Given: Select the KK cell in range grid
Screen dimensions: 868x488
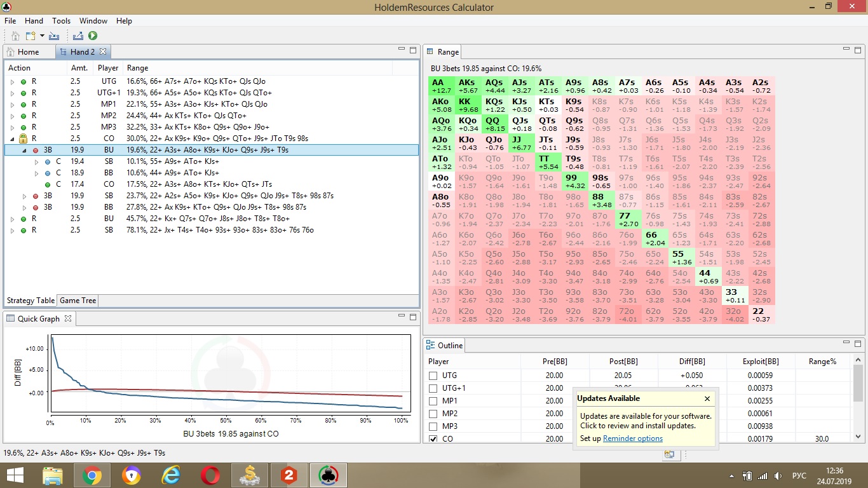Looking at the screenshot, I should click(468, 105).
